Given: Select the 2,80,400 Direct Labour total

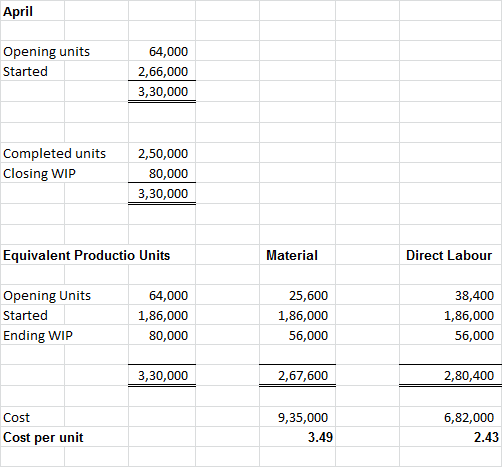Looking at the screenshot, I should pyautogui.click(x=469, y=375).
